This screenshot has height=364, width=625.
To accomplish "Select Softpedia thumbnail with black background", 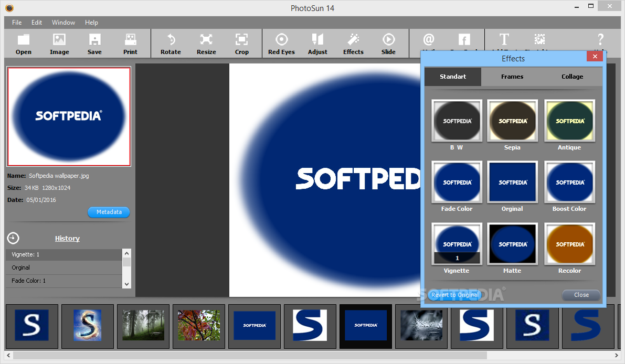I will (x=366, y=326).
